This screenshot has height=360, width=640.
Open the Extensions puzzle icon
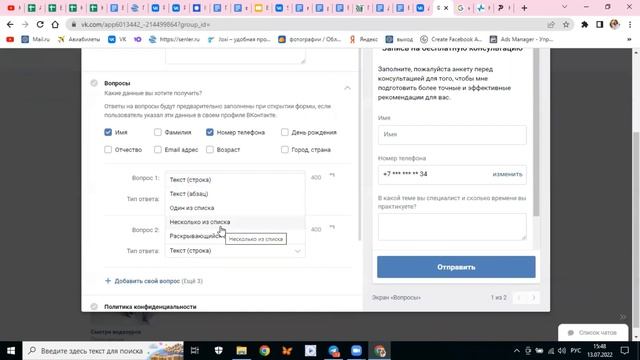pyautogui.click(x=584, y=24)
